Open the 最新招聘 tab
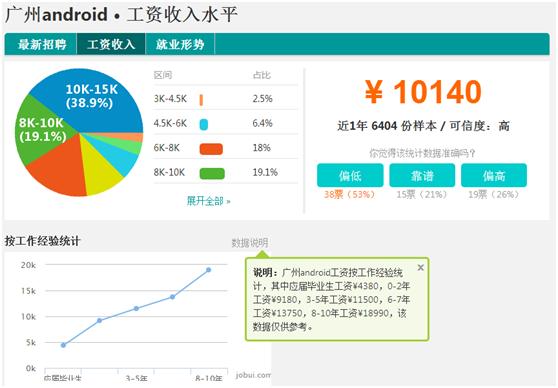The width and height of the screenshot is (558, 388). click(x=41, y=44)
